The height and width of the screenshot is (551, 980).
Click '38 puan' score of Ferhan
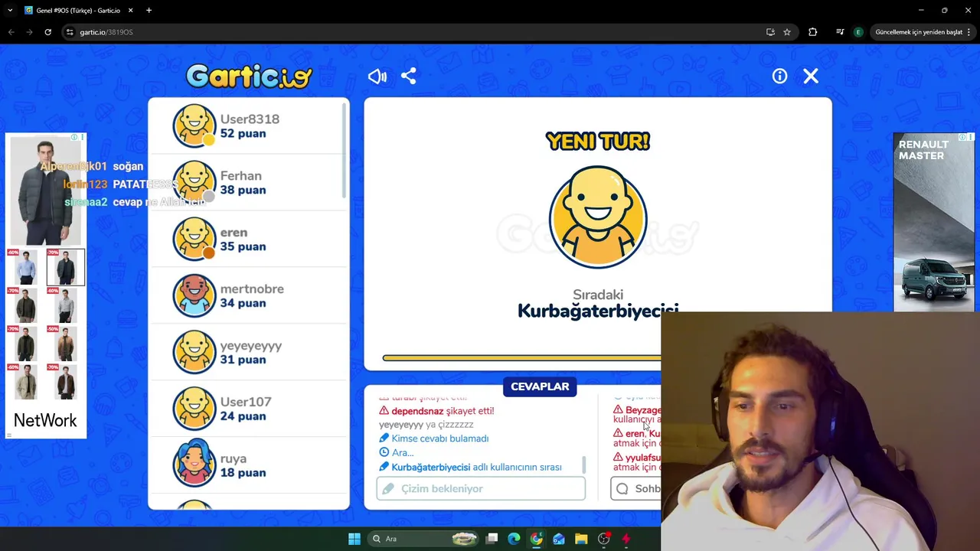(x=243, y=190)
